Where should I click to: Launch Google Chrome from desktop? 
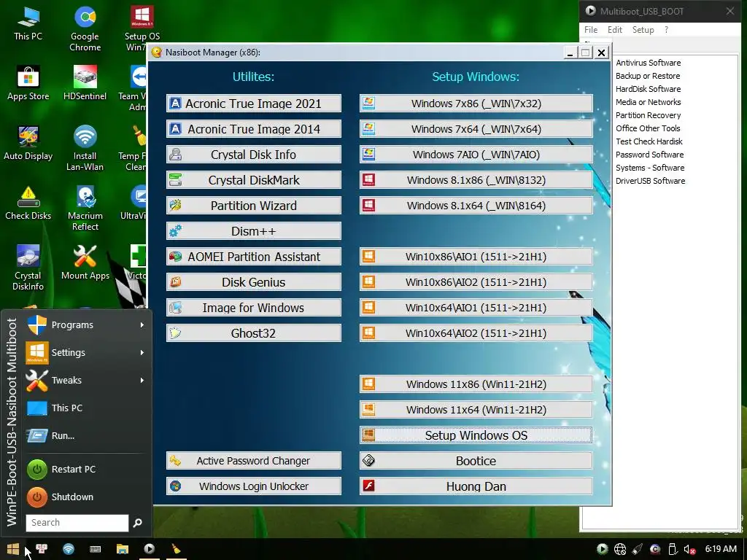(85, 28)
